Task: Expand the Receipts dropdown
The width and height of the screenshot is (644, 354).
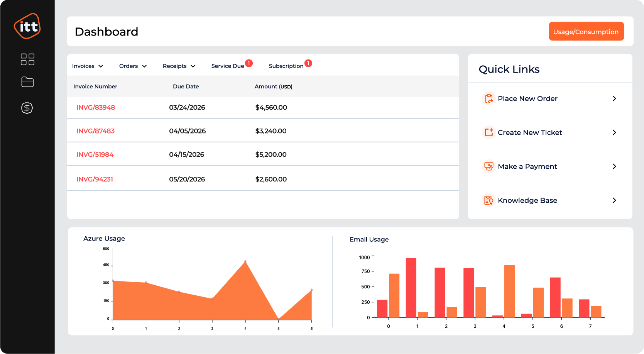Action: (x=179, y=66)
